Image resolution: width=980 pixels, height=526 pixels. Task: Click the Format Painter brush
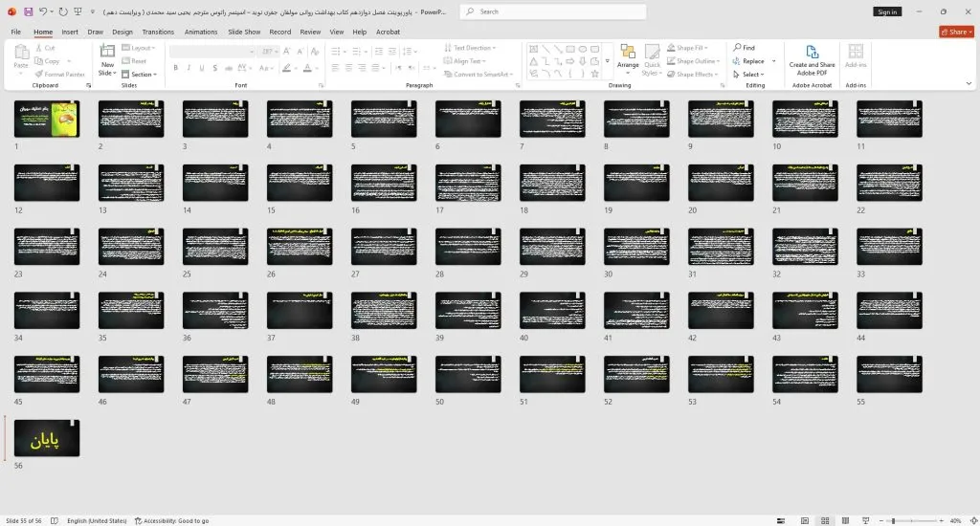[x=39, y=74]
